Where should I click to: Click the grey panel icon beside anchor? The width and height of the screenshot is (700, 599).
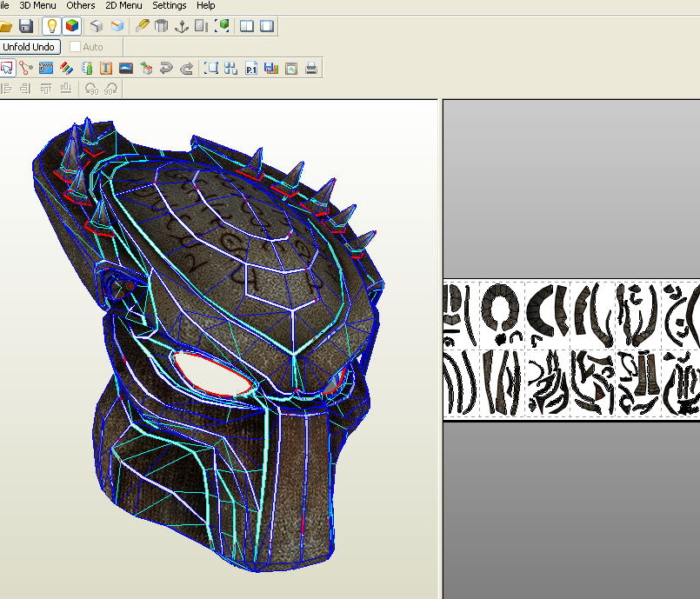202,26
